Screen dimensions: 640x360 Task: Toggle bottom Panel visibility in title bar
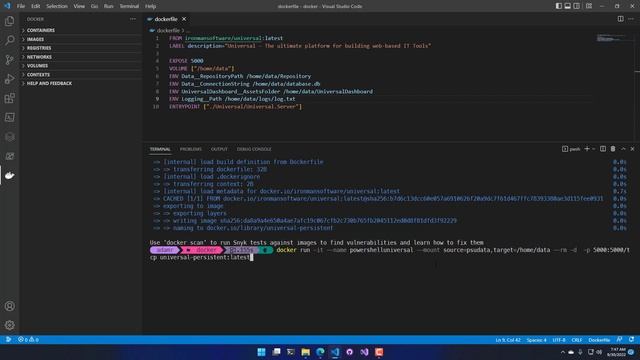pos(567,6)
